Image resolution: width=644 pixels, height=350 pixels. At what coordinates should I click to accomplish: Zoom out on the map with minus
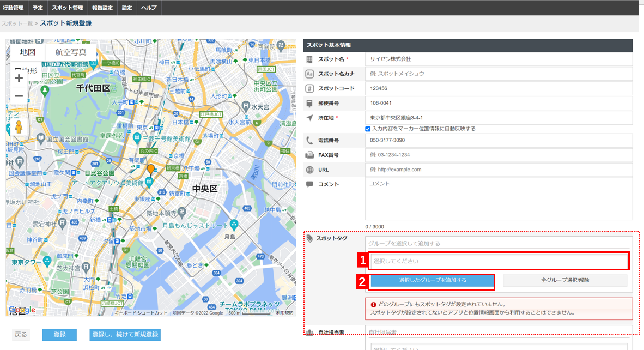19,96
